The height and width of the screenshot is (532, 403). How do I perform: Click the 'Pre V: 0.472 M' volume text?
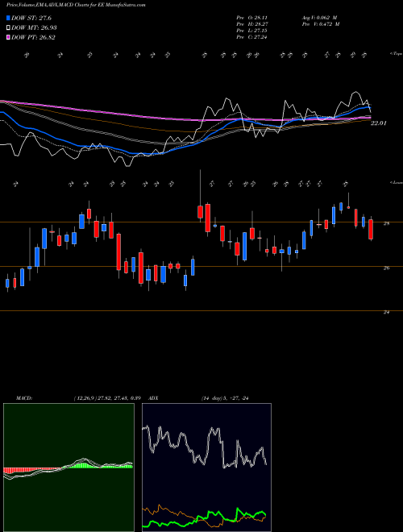pos(321,24)
